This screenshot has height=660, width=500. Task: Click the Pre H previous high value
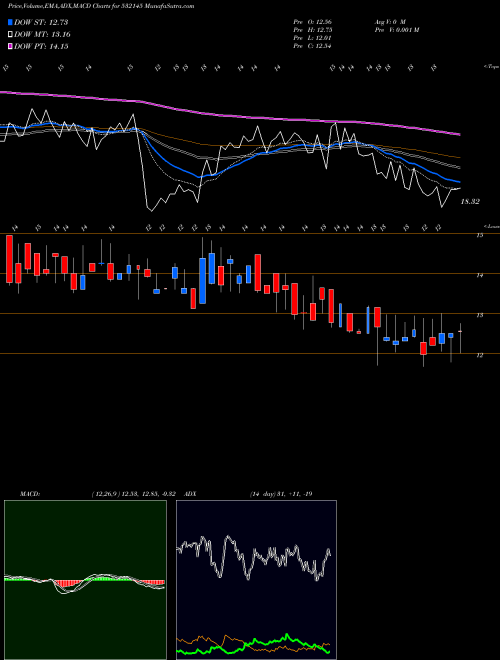[x=312, y=30]
